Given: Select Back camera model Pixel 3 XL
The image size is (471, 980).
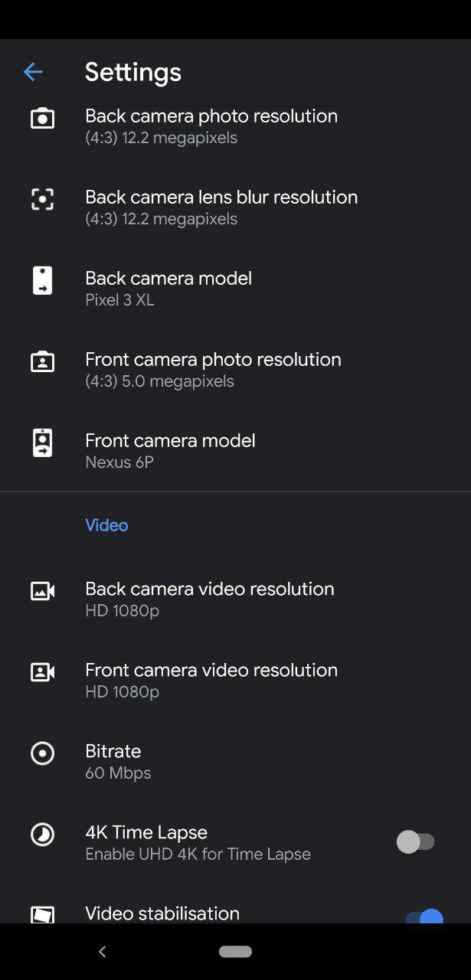Looking at the screenshot, I should pos(235,288).
